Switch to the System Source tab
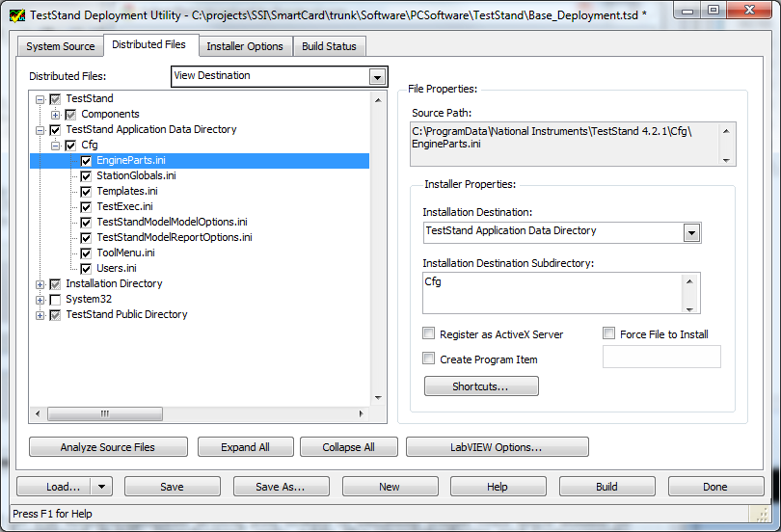Image resolution: width=781 pixels, height=532 pixels. pyautogui.click(x=61, y=46)
